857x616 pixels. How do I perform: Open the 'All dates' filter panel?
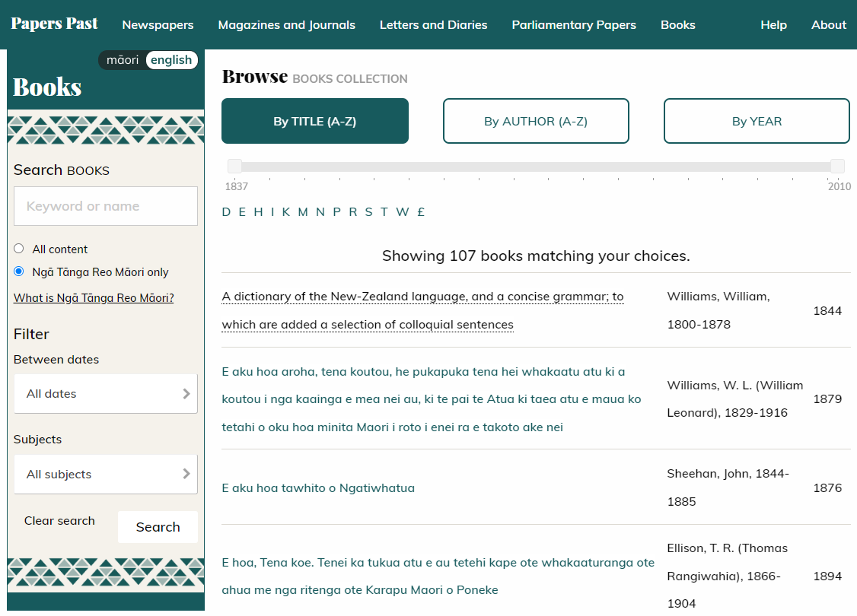[x=105, y=393]
